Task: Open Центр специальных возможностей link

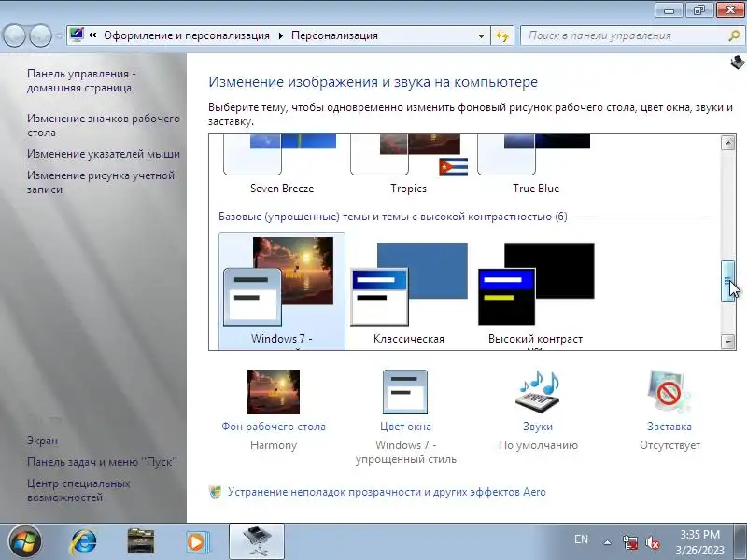Action: coord(78,490)
